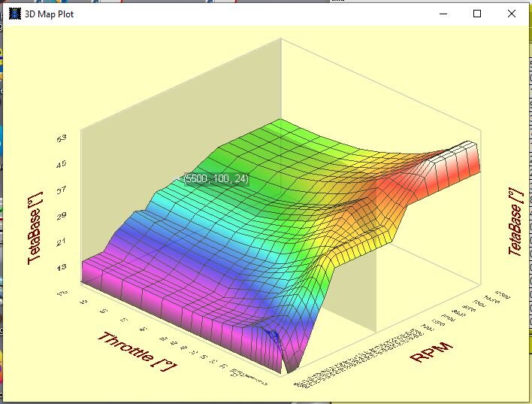This screenshot has width=532, height=404.
Task: Click the RPM axis label
Action: 433,351
